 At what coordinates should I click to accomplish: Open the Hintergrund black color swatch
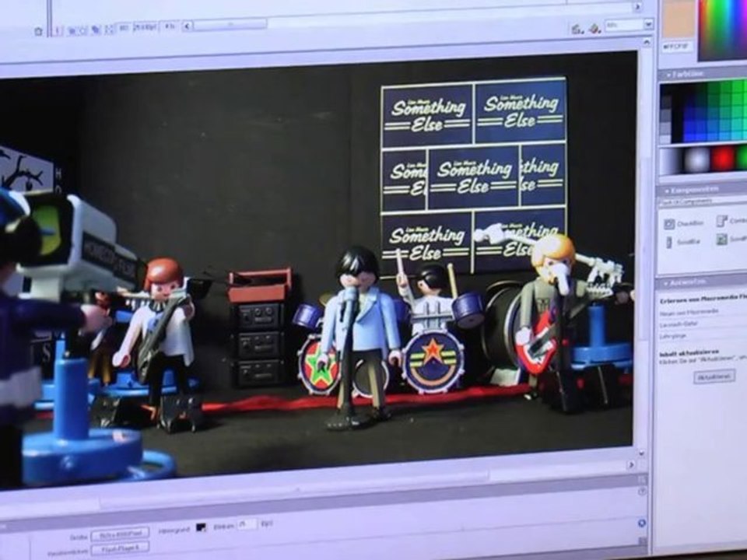202,527
